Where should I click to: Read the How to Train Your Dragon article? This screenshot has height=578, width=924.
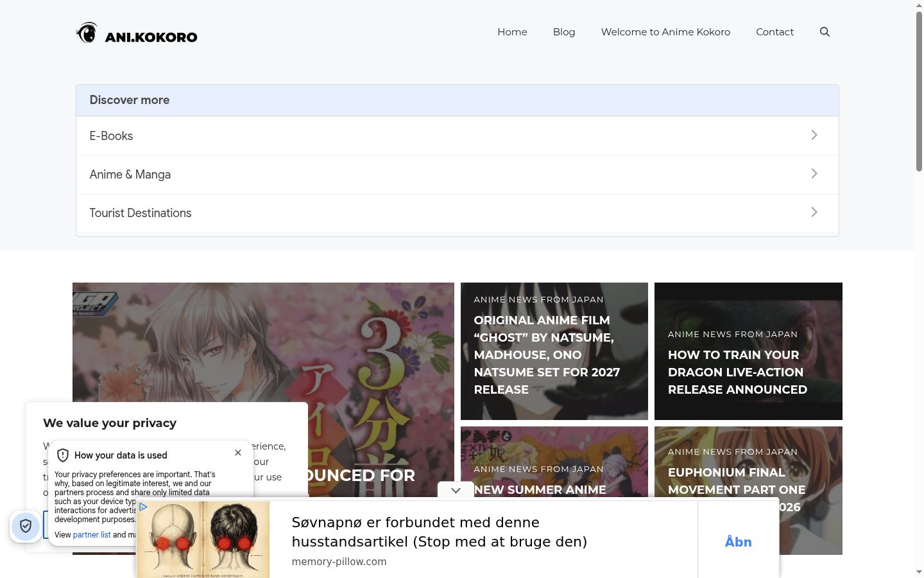click(737, 372)
